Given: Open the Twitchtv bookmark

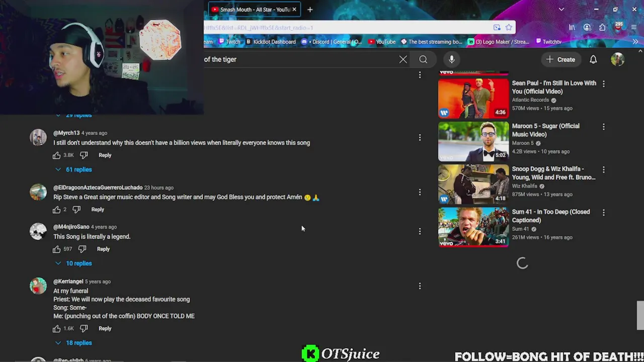Looking at the screenshot, I should tap(548, 42).
